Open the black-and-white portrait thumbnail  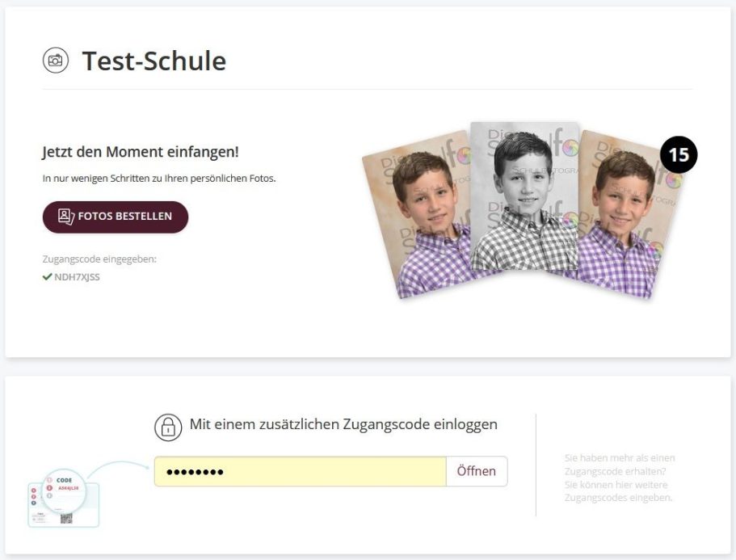click(x=524, y=198)
